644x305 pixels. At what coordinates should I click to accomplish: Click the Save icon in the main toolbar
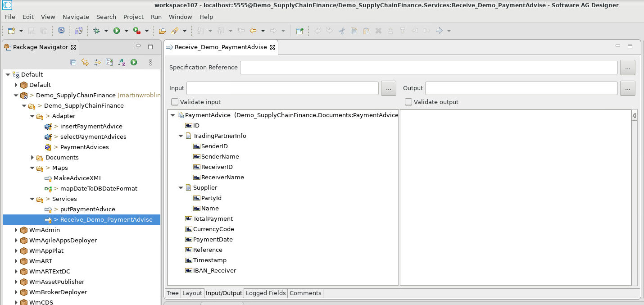32,31
